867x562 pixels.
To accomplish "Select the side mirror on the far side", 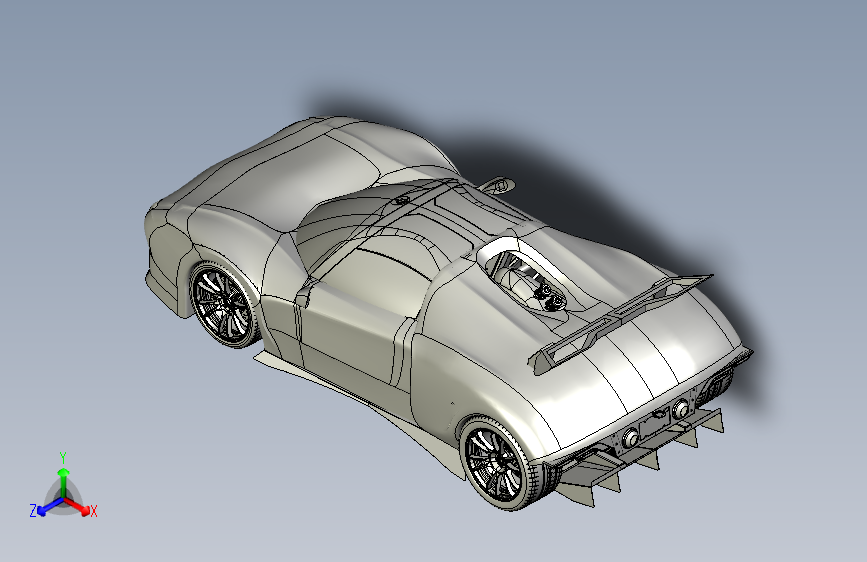I will point(498,185).
